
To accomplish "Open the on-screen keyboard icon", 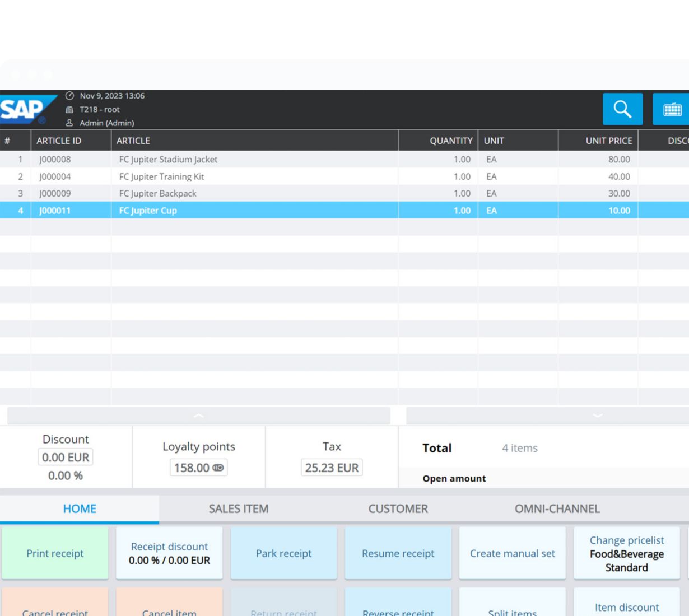I will click(x=672, y=109).
